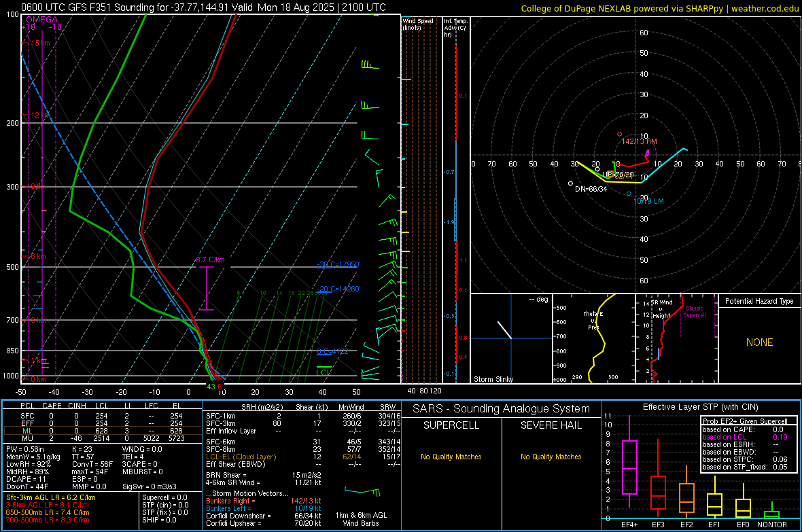Click the SHIP = 0.0 value
This screenshot has height=532, width=802.
(159, 520)
